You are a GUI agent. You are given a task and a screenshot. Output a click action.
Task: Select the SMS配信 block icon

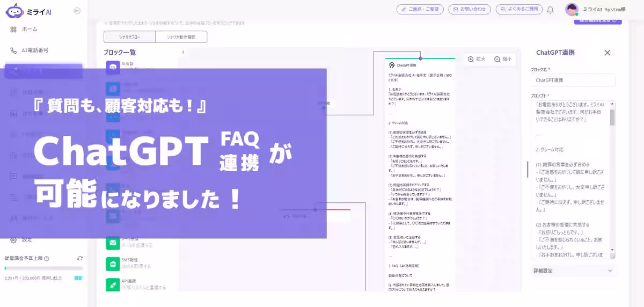(x=113, y=264)
